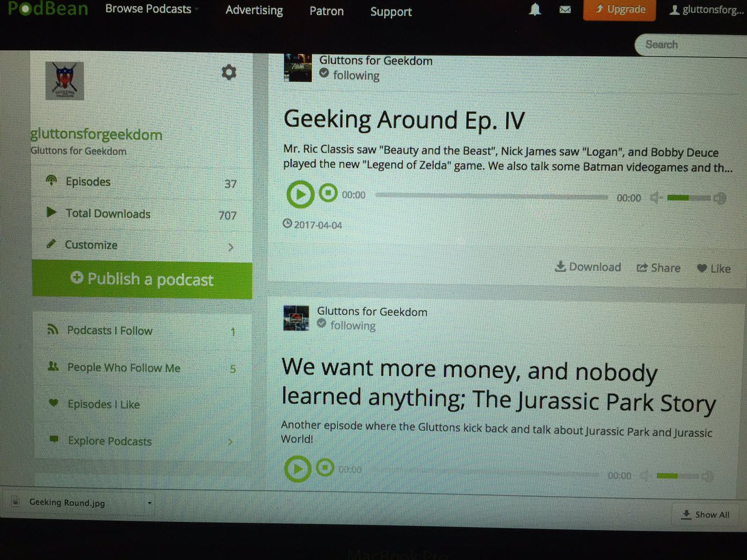Stop the Geeking Around Ep. IV episode
Screen dimensions: 747x560
tap(327, 194)
